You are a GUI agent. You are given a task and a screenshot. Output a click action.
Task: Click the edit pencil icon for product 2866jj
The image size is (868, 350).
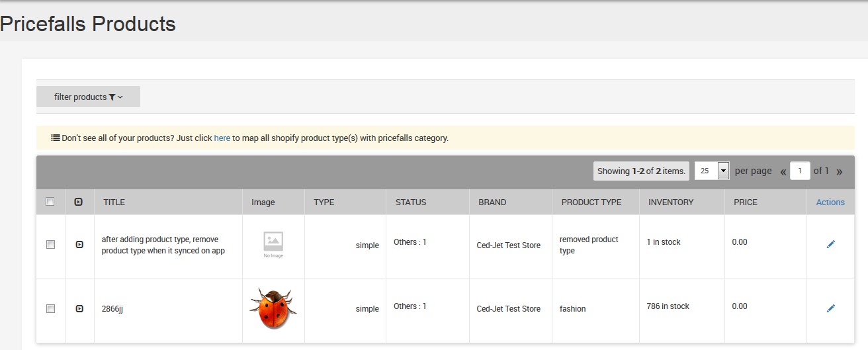click(x=830, y=308)
